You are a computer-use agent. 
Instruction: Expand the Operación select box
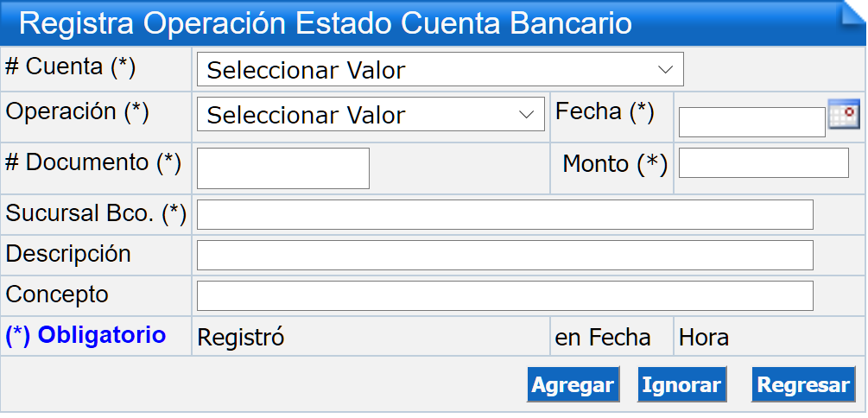(x=371, y=115)
